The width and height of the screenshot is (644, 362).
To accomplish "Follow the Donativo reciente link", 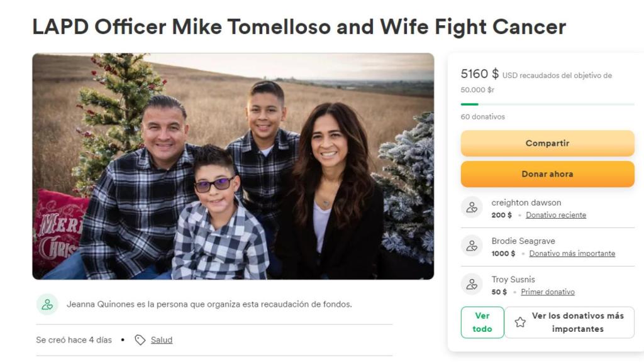I will pyautogui.click(x=556, y=215).
